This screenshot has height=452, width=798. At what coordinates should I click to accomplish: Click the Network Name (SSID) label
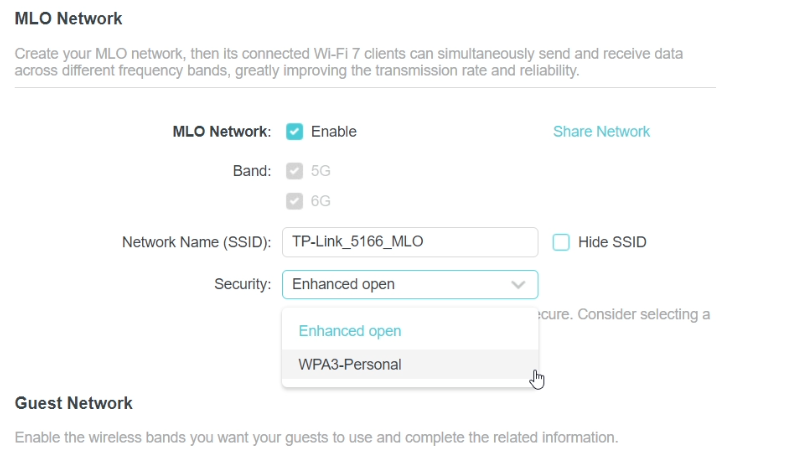click(x=196, y=242)
